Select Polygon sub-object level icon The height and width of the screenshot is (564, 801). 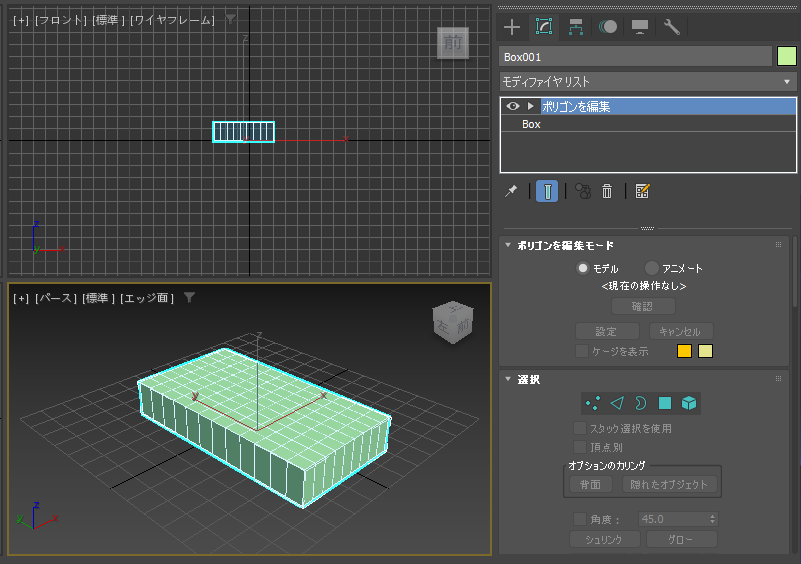tap(665, 403)
